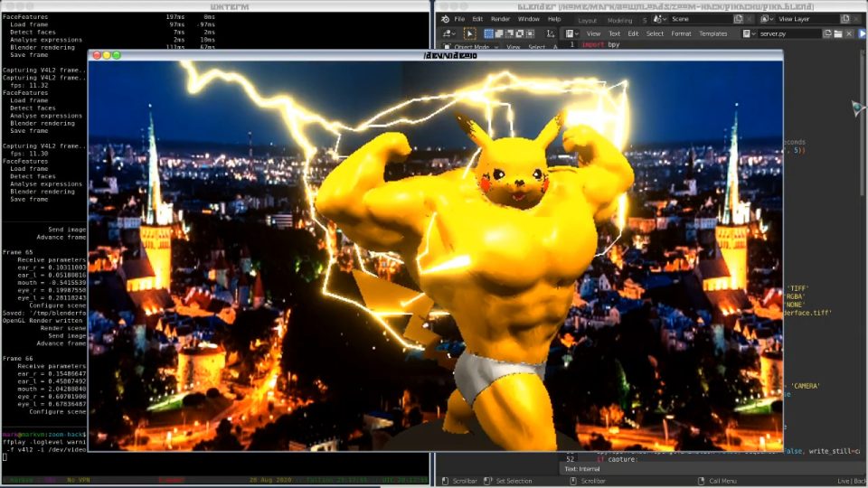Click the 'No VPN' status in xterm bar
This screenshot has height=488, width=868.
pyautogui.click(x=78, y=480)
